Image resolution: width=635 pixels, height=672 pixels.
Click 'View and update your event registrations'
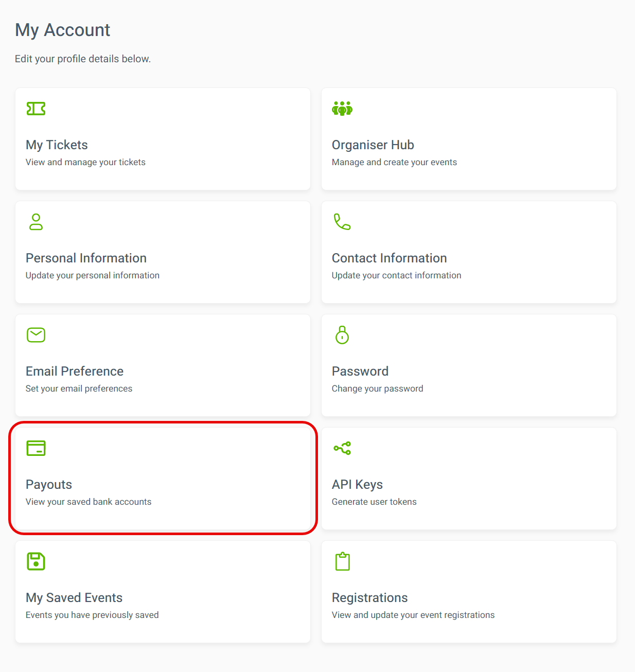pyautogui.click(x=413, y=615)
